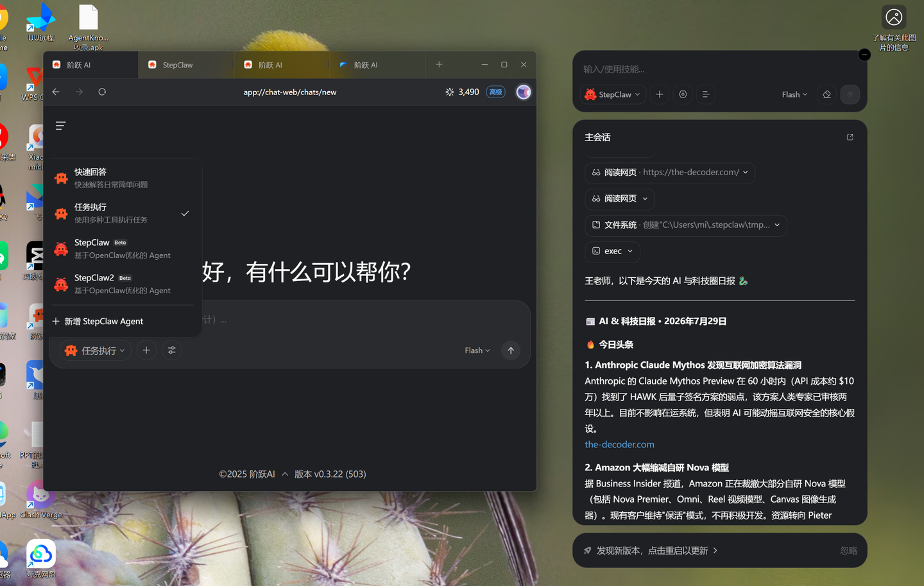Switch to third 阶跃 AI tab

coord(282,65)
